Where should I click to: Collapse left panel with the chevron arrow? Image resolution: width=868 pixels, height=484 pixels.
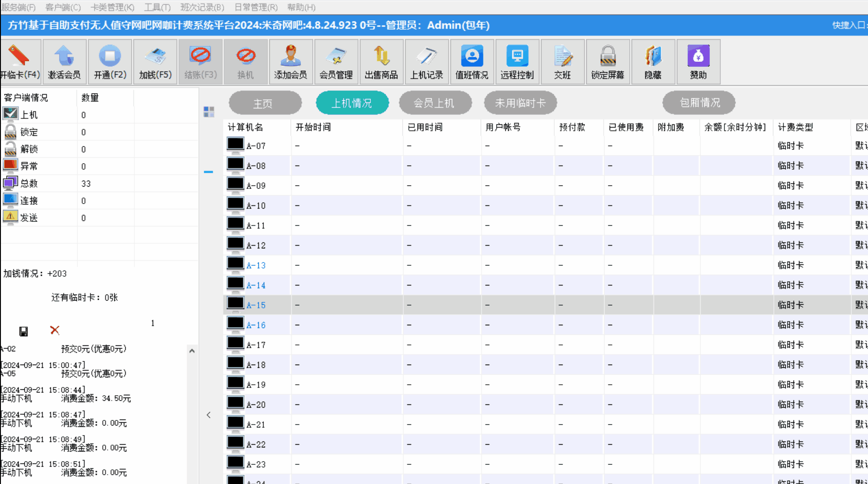pyautogui.click(x=209, y=415)
